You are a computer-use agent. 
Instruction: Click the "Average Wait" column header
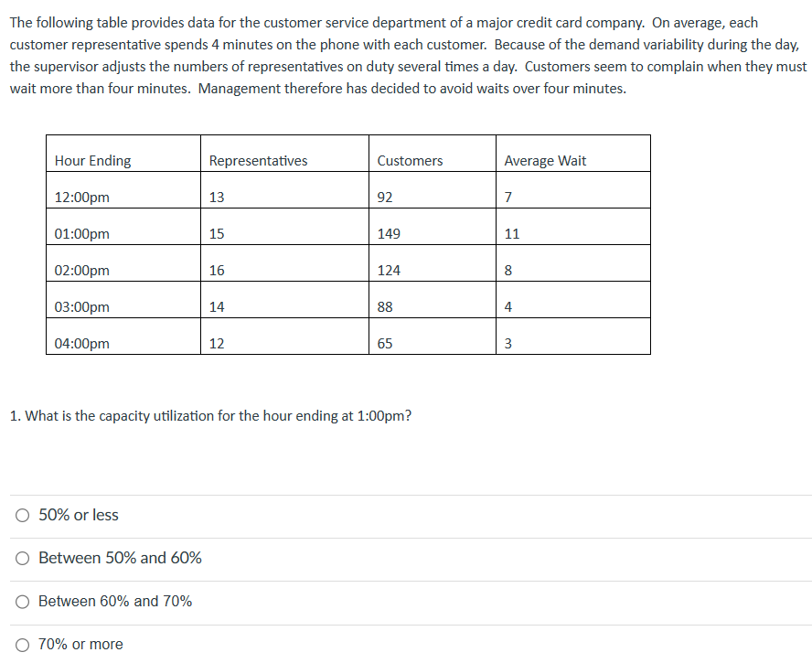545,160
